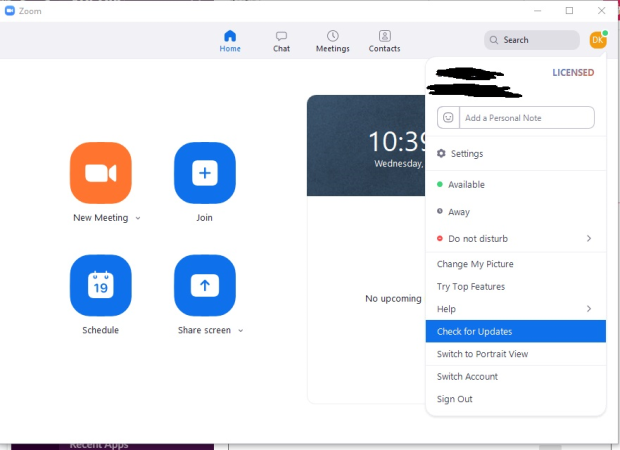
Task: Expand the Do not disturb submenu arrow
Action: tap(589, 238)
